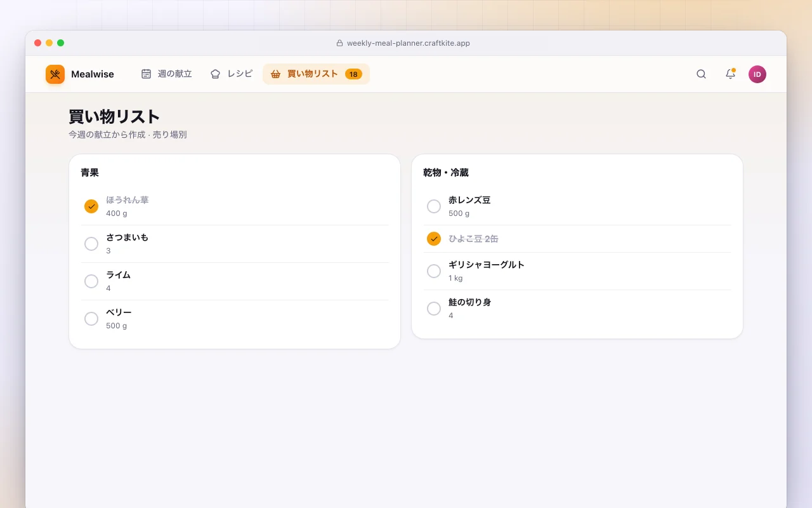
Task: Click the 18 count badge
Action: click(x=353, y=74)
